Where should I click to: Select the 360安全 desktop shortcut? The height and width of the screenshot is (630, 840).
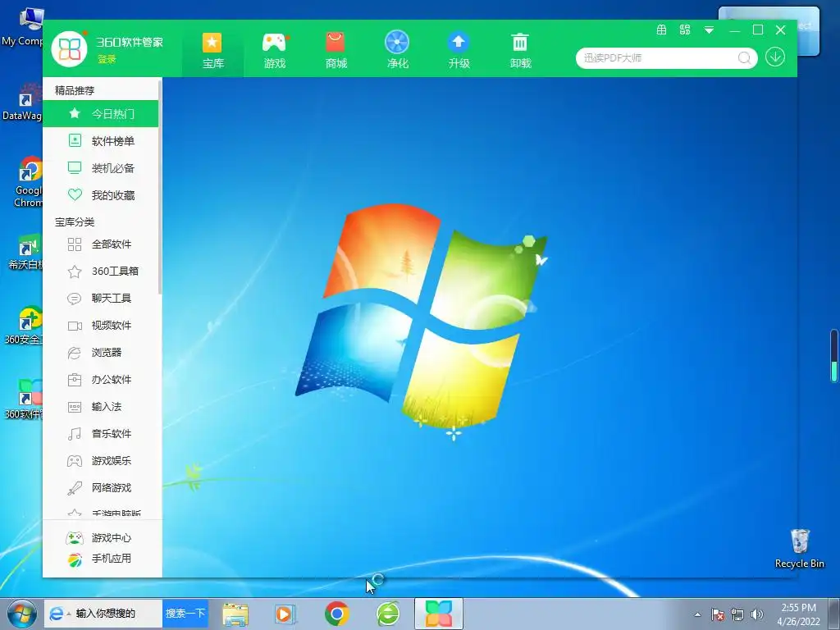point(24,326)
